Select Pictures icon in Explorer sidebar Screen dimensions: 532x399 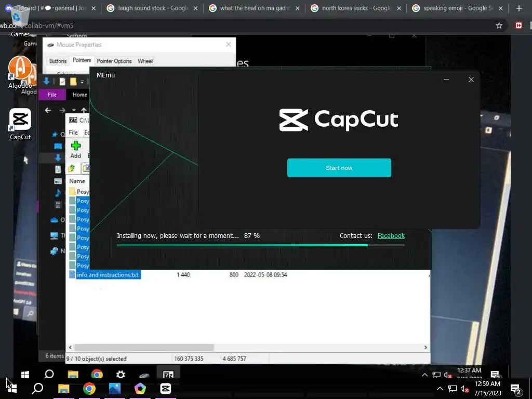(58, 181)
